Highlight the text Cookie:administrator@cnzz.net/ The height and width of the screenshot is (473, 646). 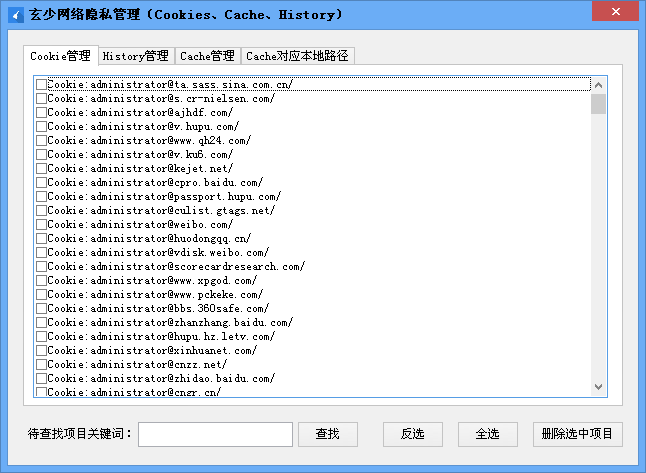pos(137,365)
